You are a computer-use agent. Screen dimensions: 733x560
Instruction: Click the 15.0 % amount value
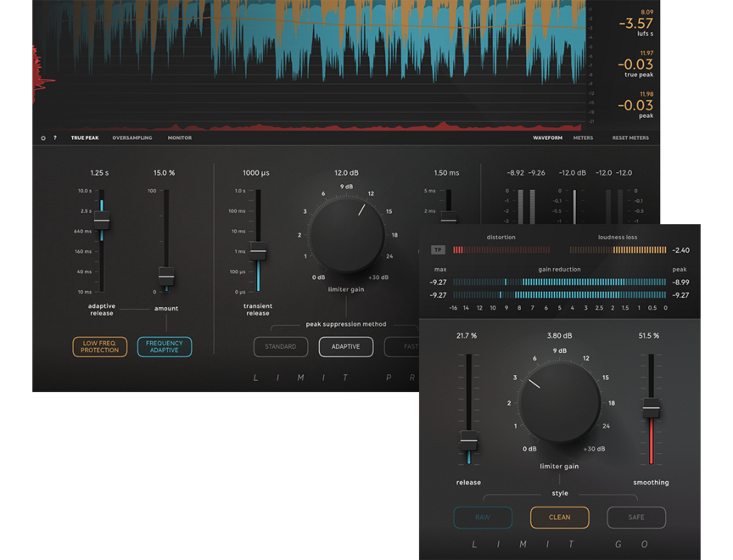(164, 173)
